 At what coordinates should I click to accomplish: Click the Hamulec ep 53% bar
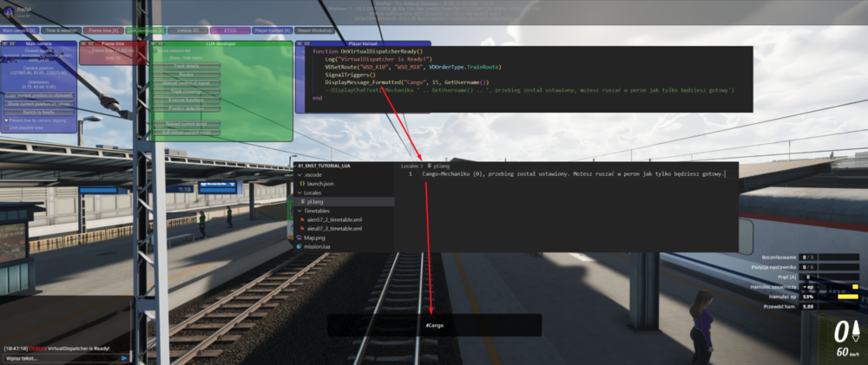pos(847,297)
